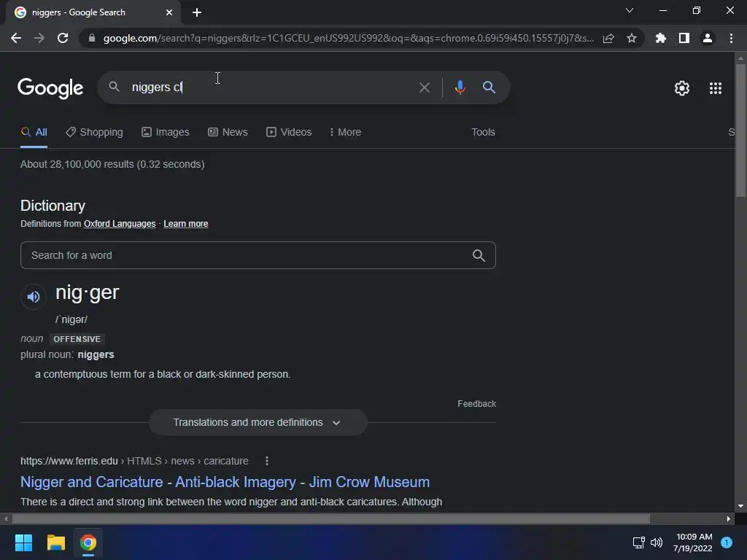Open the Chrome extensions puzzle icon
This screenshot has height=560, width=747.
(661, 38)
